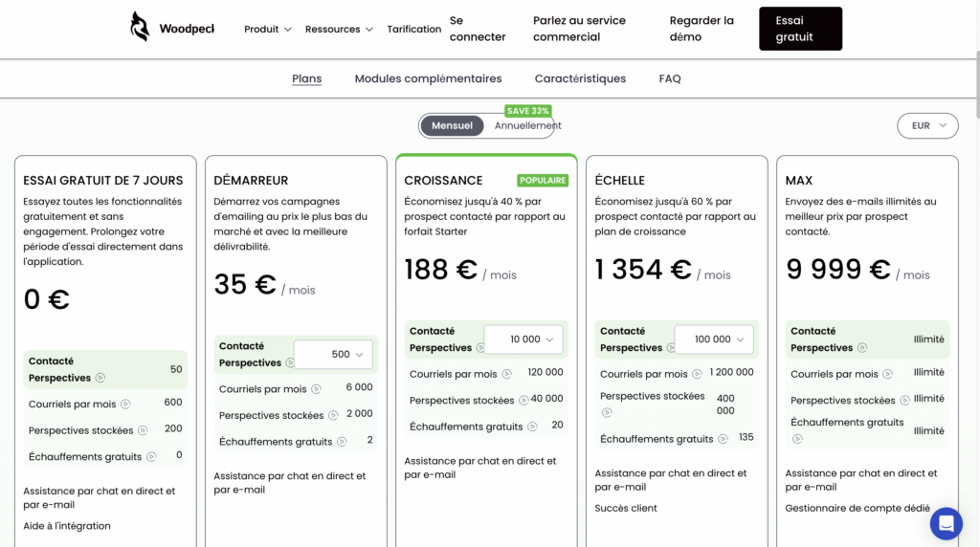Screen dimensions: 980x547
Task: Go to the Modules complémentaires tab
Action: [x=428, y=79]
